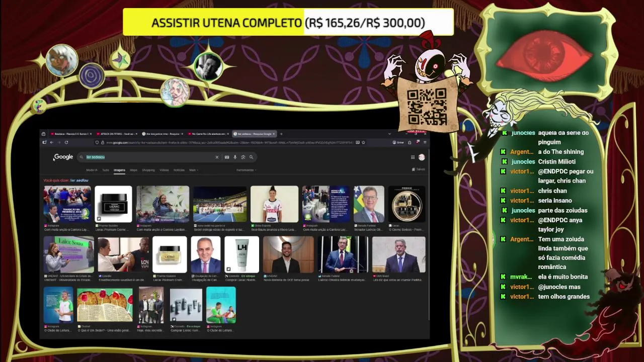Open the Google apps grid icon
This screenshot has width=644, height=362.
(413, 157)
